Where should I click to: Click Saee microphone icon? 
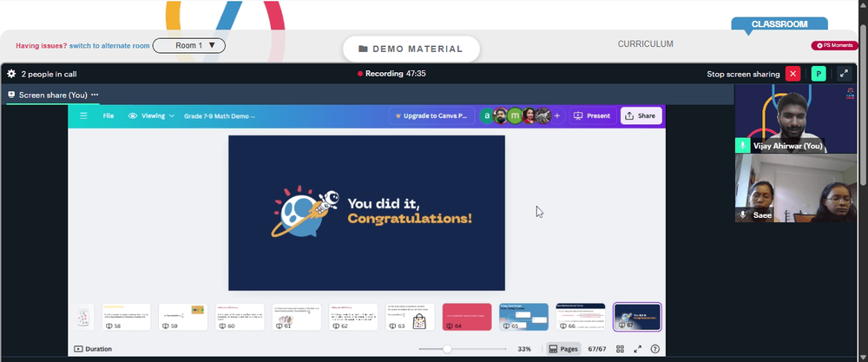(742, 214)
